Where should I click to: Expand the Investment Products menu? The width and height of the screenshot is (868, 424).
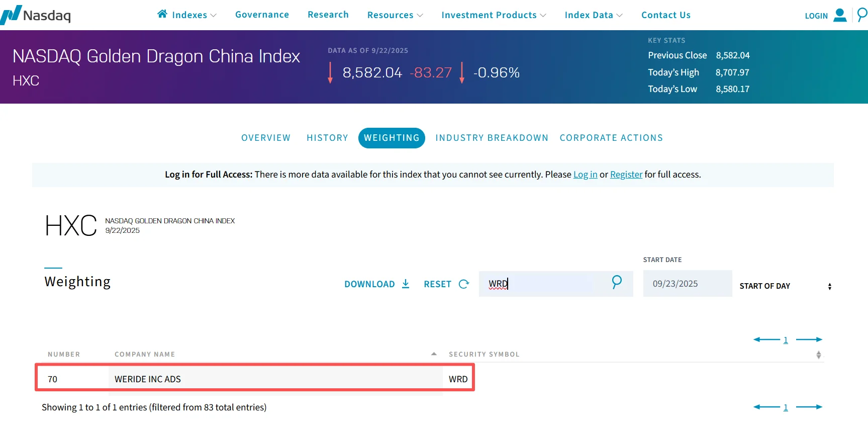click(x=494, y=15)
